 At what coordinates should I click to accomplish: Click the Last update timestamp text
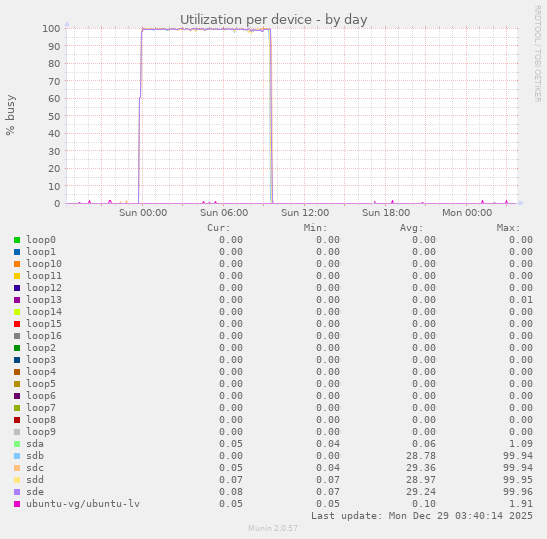point(422,516)
